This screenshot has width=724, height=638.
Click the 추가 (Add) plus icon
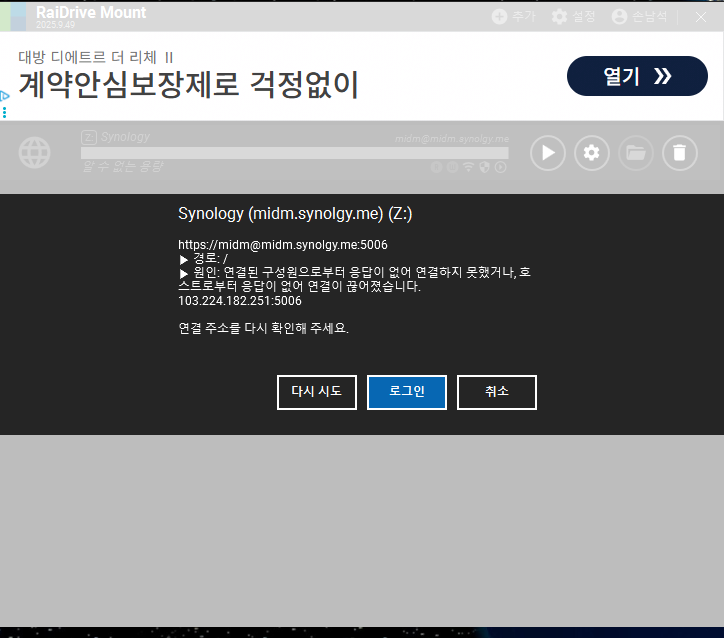coord(500,17)
